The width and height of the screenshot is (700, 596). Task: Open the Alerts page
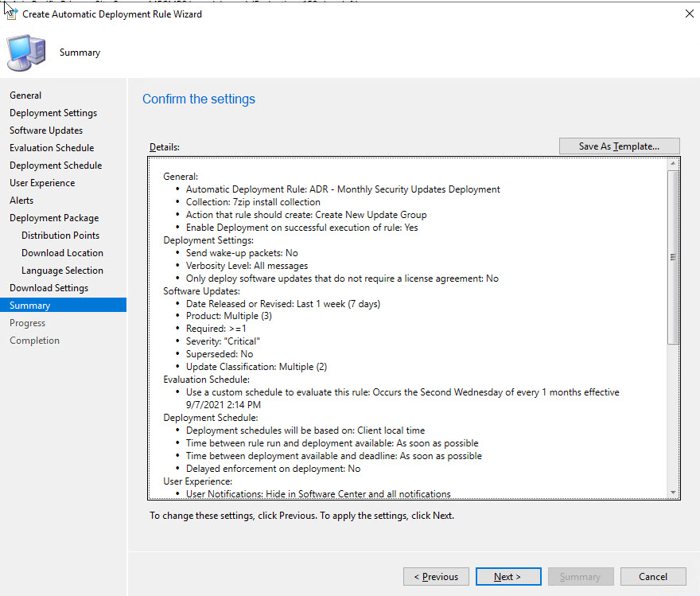(21, 201)
